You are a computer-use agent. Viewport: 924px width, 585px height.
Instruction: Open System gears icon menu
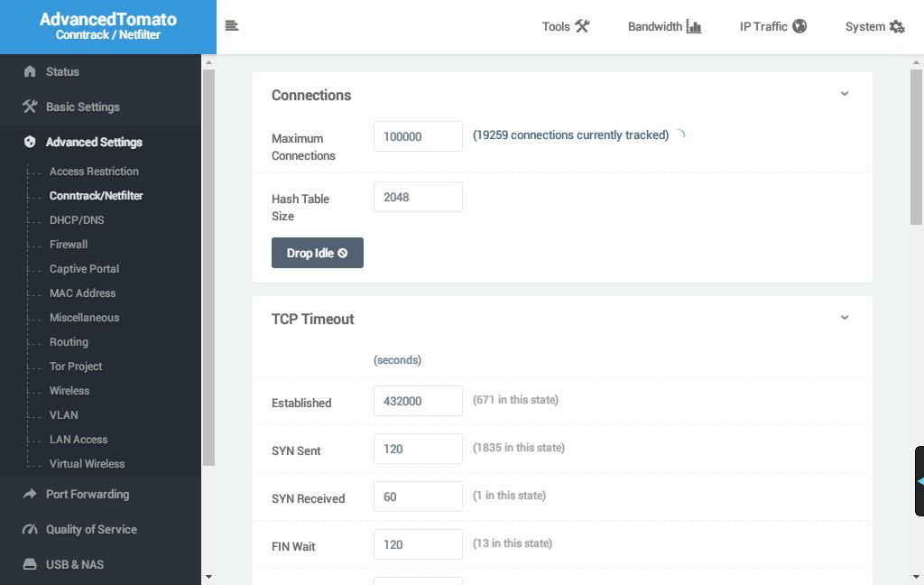pos(897,26)
